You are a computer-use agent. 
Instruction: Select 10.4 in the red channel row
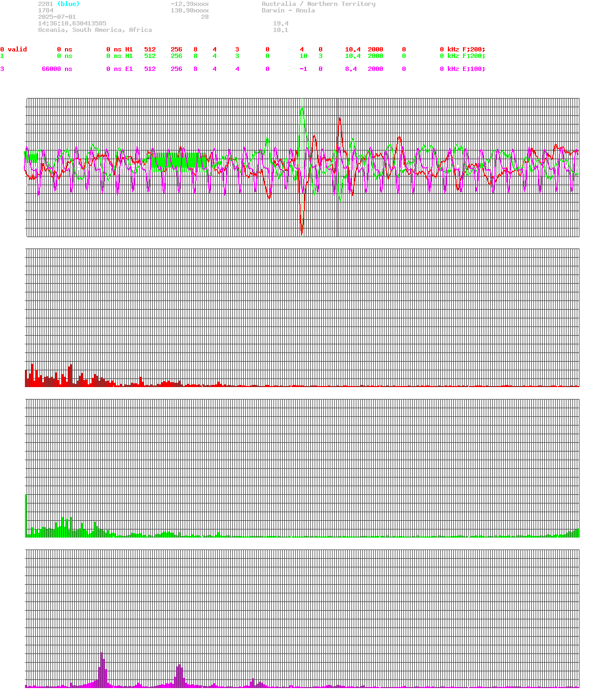(353, 49)
